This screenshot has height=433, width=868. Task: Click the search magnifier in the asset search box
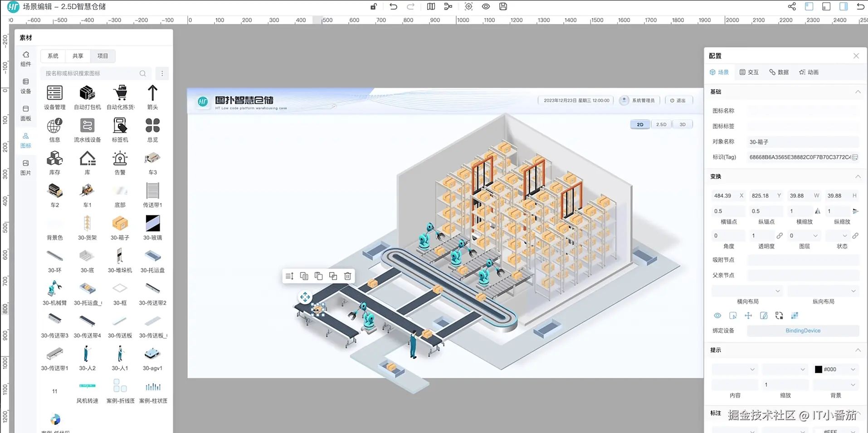[x=143, y=73]
